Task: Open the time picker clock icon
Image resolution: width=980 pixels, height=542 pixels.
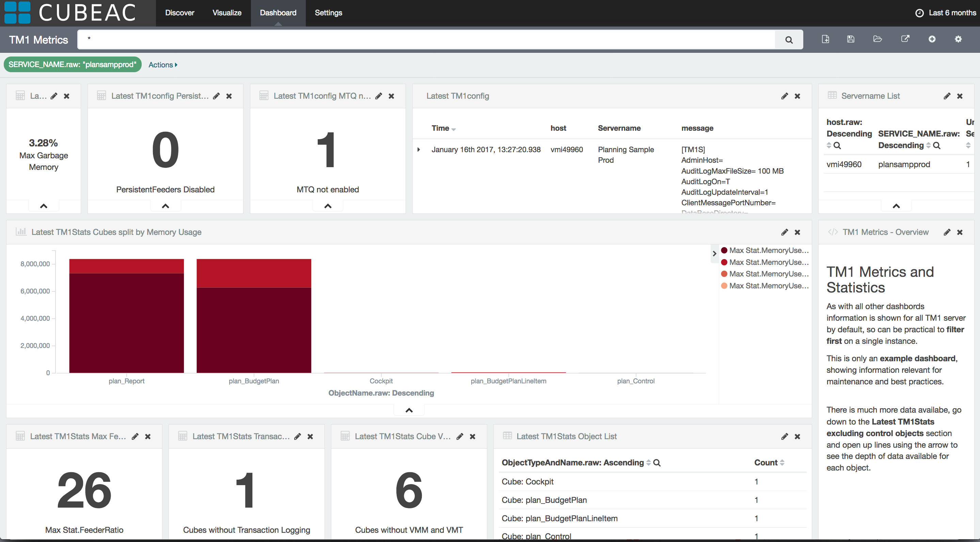Action: point(919,13)
